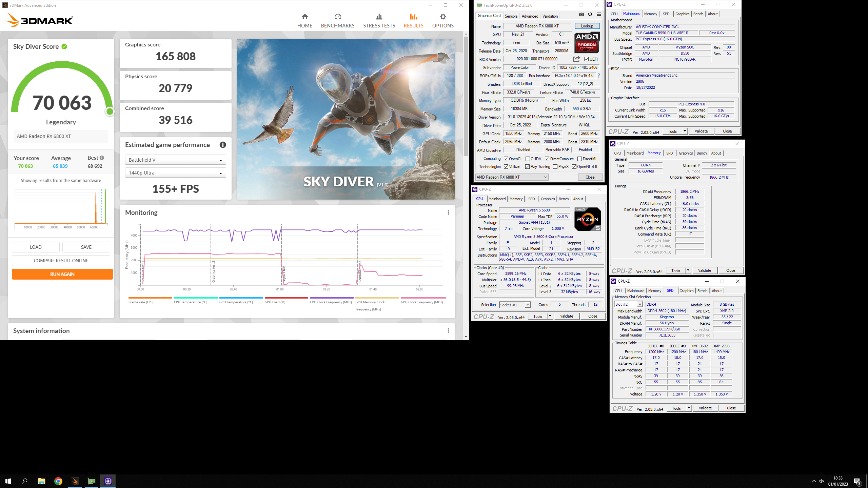Open the BENCHMARKS gauge icon
868x488 pixels.
(338, 17)
